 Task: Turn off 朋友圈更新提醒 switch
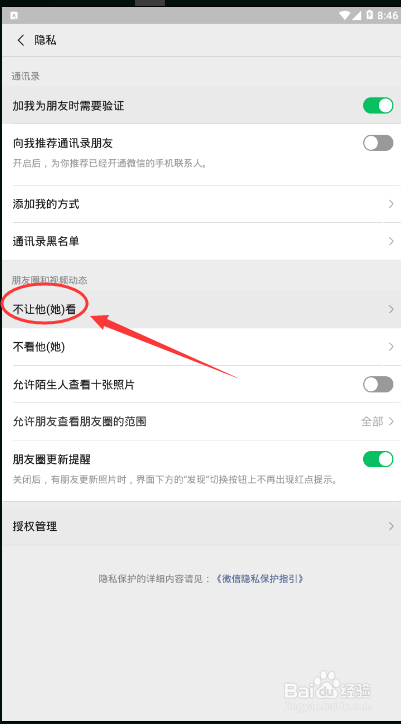378,459
